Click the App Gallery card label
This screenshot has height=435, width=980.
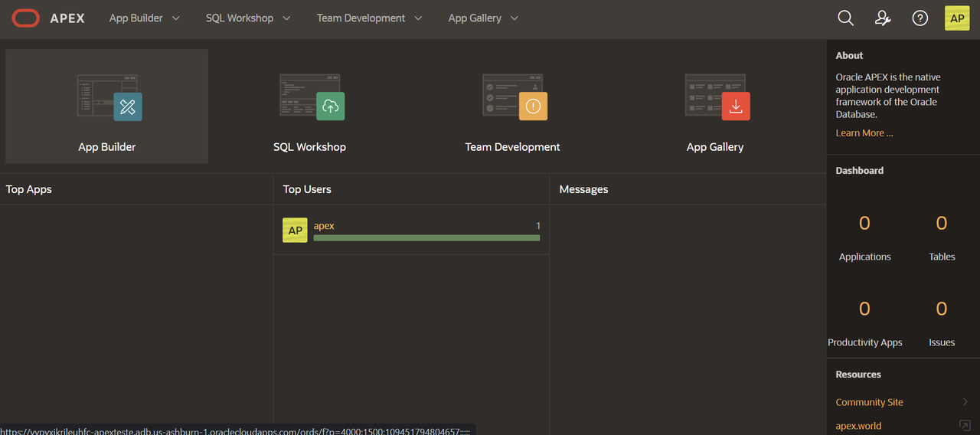pyautogui.click(x=715, y=147)
